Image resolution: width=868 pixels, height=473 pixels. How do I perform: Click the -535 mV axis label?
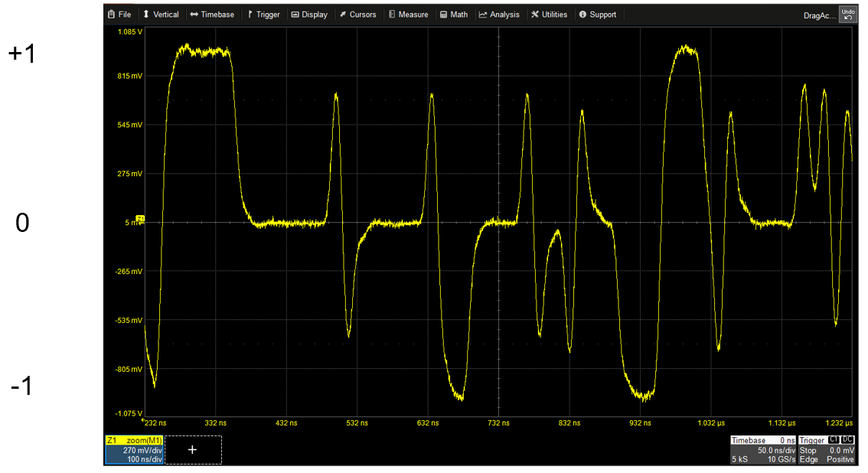pos(129,321)
